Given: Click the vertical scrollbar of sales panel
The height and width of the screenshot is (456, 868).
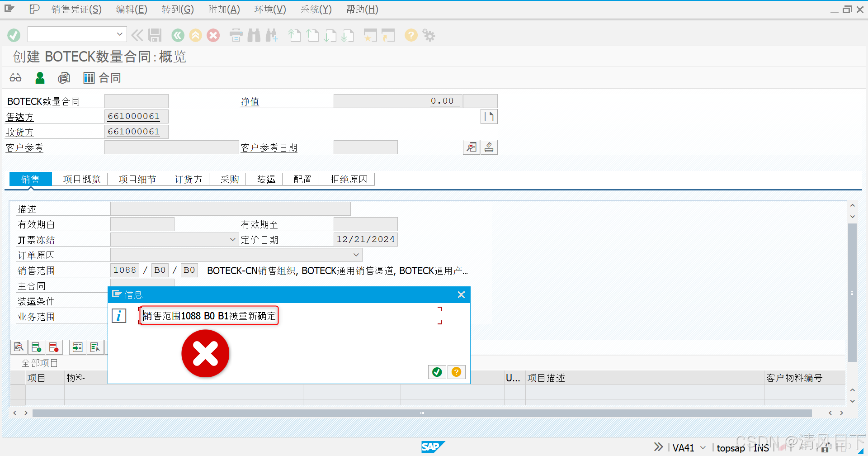Looking at the screenshot, I should (x=852, y=292).
